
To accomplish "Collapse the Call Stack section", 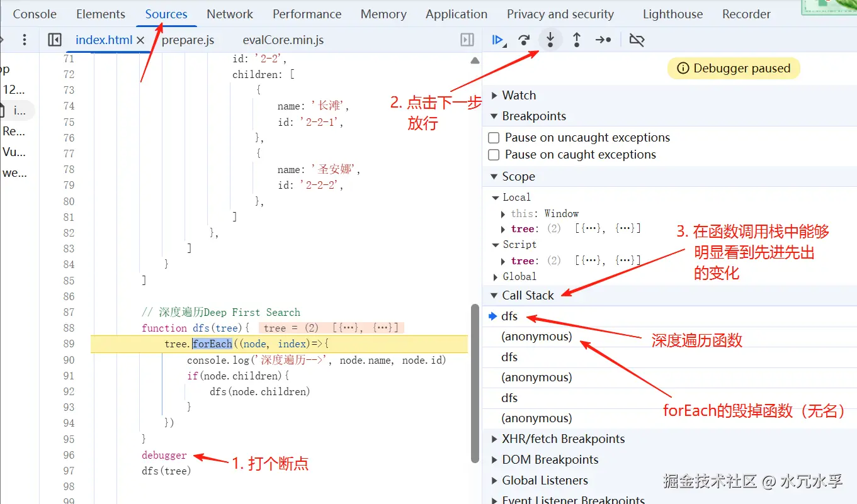I will 494,296.
